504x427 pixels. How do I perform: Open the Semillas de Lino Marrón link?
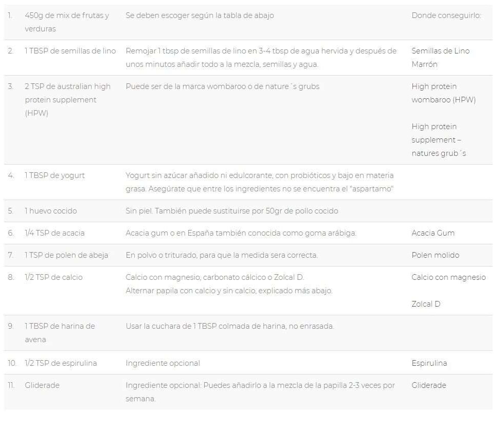point(440,58)
